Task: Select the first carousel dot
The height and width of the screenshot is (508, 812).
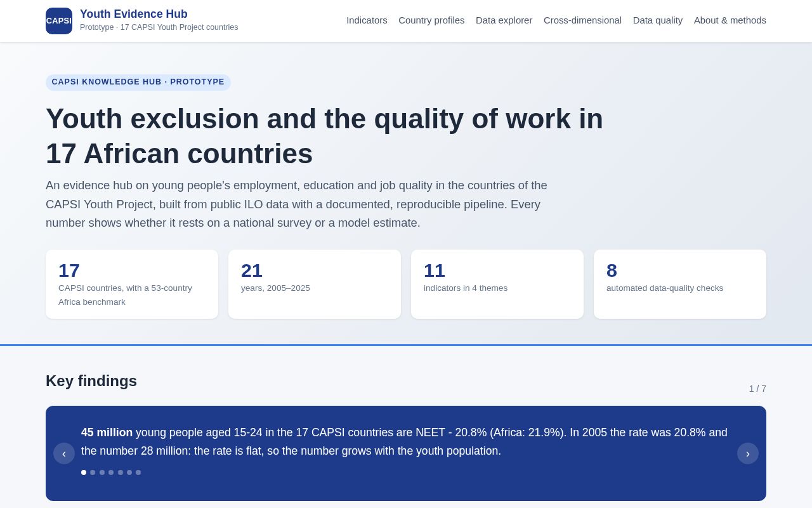Action: coord(84,472)
